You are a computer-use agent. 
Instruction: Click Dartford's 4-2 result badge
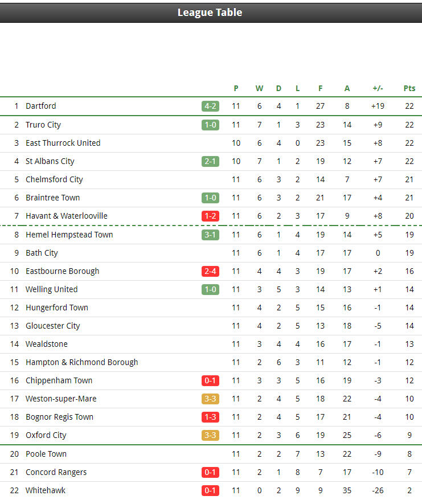pyautogui.click(x=210, y=106)
